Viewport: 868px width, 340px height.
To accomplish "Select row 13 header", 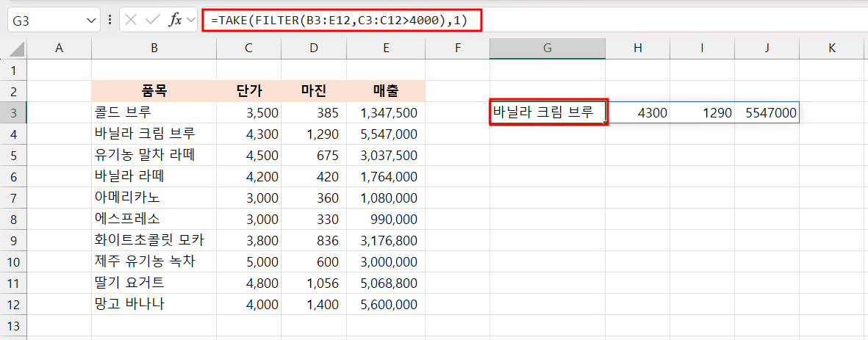I will (13, 325).
